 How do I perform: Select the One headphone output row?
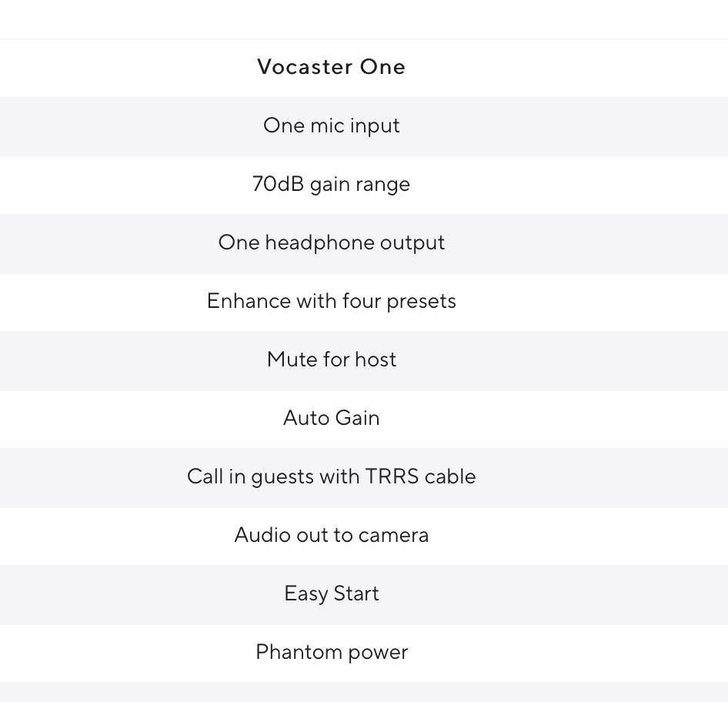[x=331, y=242]
